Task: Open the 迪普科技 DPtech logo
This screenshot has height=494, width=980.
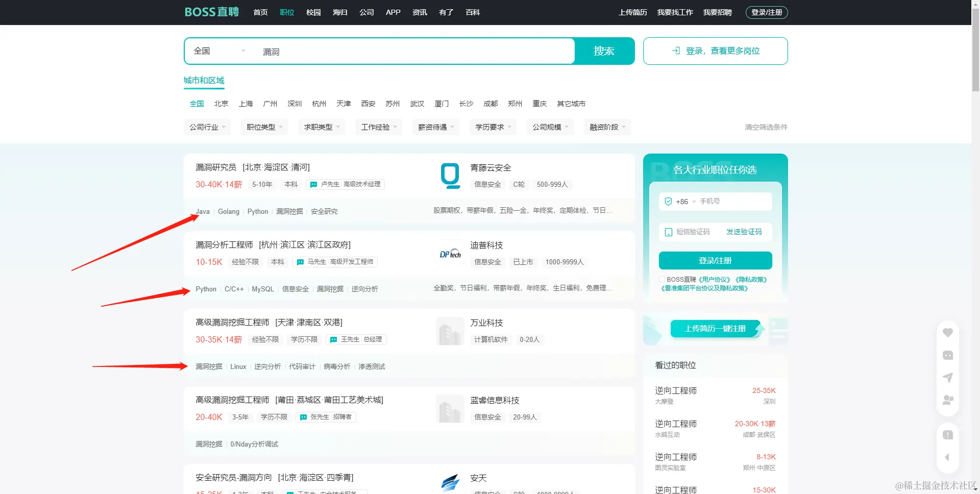Action: [x=450, y=254]
